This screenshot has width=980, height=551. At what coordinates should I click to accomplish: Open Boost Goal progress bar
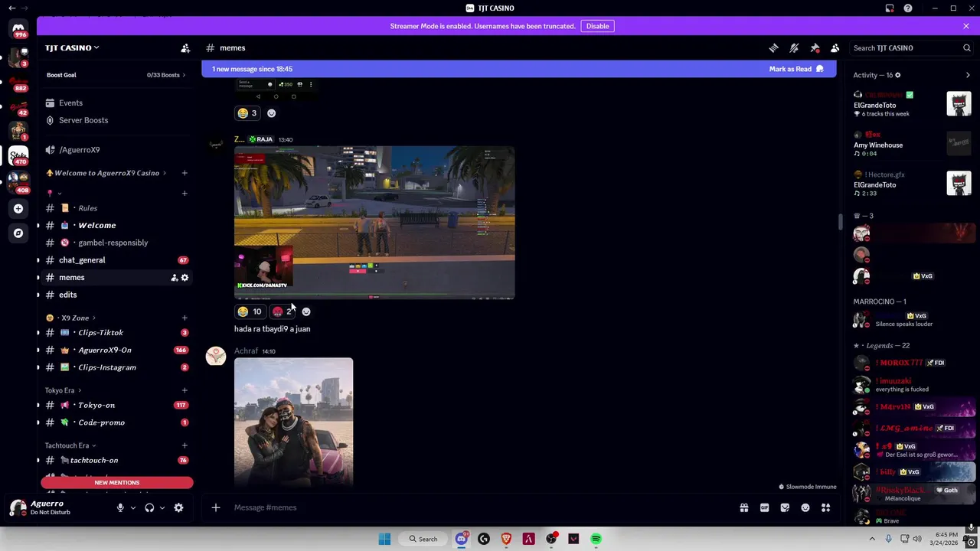tap(116, 75)
